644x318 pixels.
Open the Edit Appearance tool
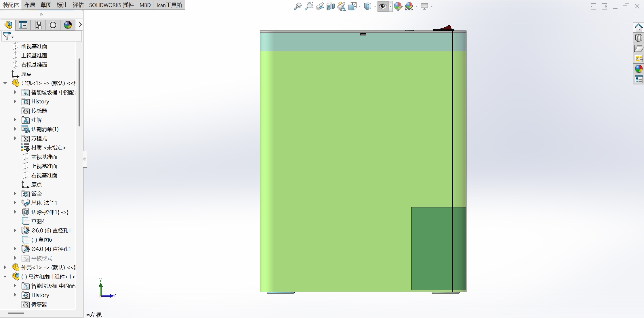pos(398,6)
